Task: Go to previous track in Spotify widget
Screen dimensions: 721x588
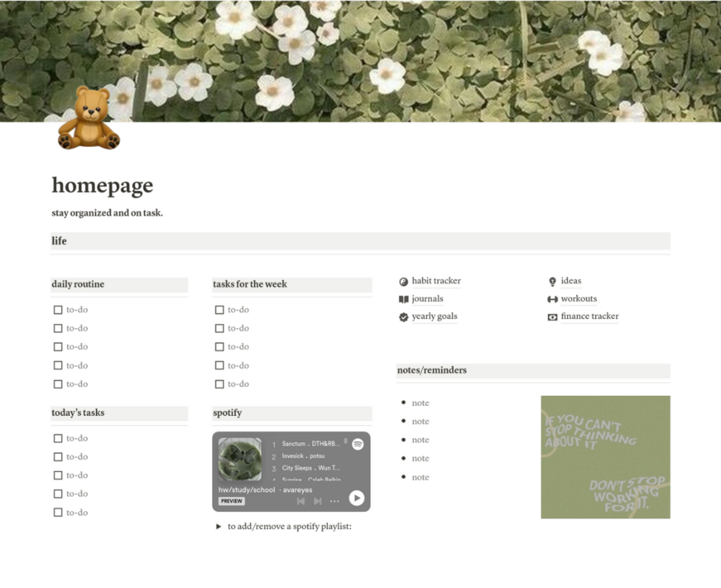Action: tap(301, 501)
